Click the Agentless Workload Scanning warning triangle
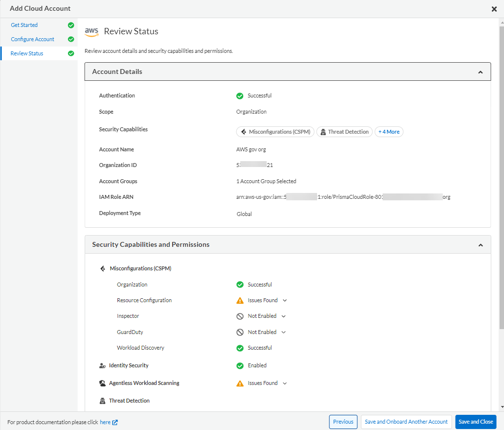 click(x=240, y=383)
